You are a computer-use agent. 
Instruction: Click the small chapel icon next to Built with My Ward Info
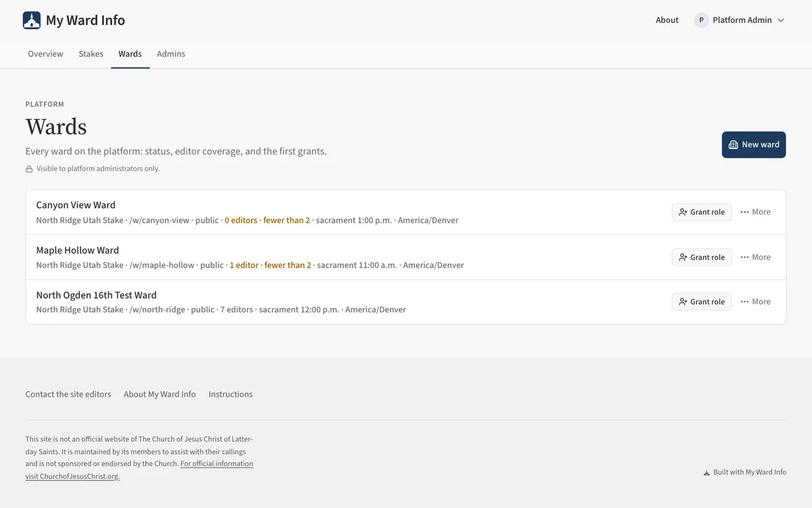[x=706, y=473]
